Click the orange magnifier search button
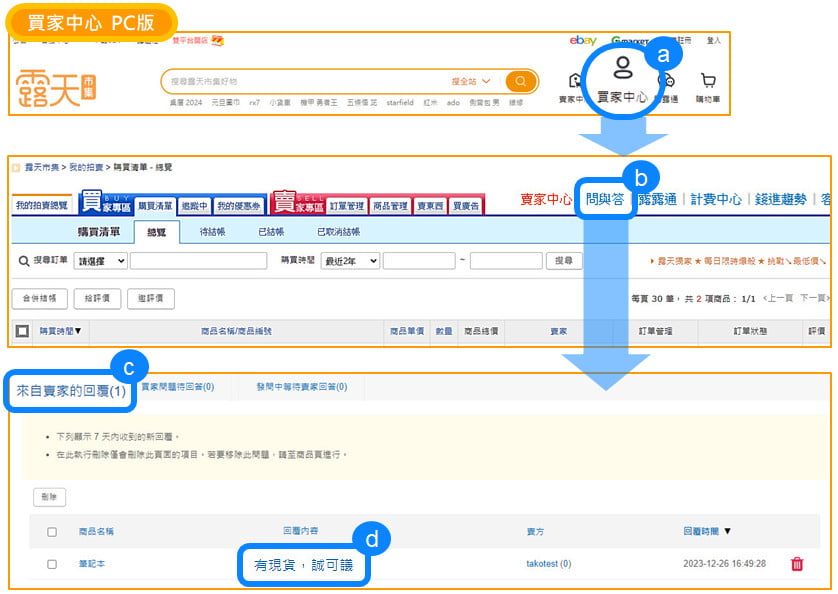The image size is (838, 594). click(521, 81)
